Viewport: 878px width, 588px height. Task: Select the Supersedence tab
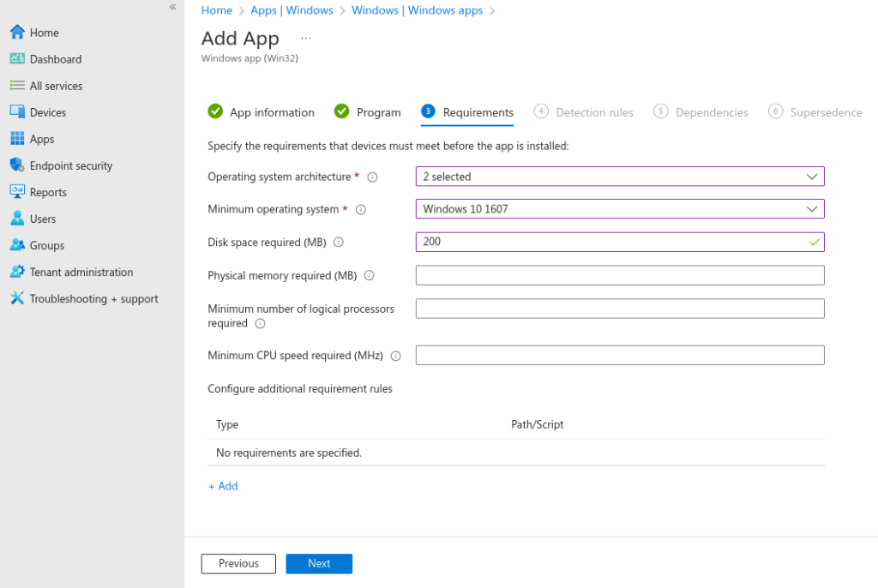(815, 112)
